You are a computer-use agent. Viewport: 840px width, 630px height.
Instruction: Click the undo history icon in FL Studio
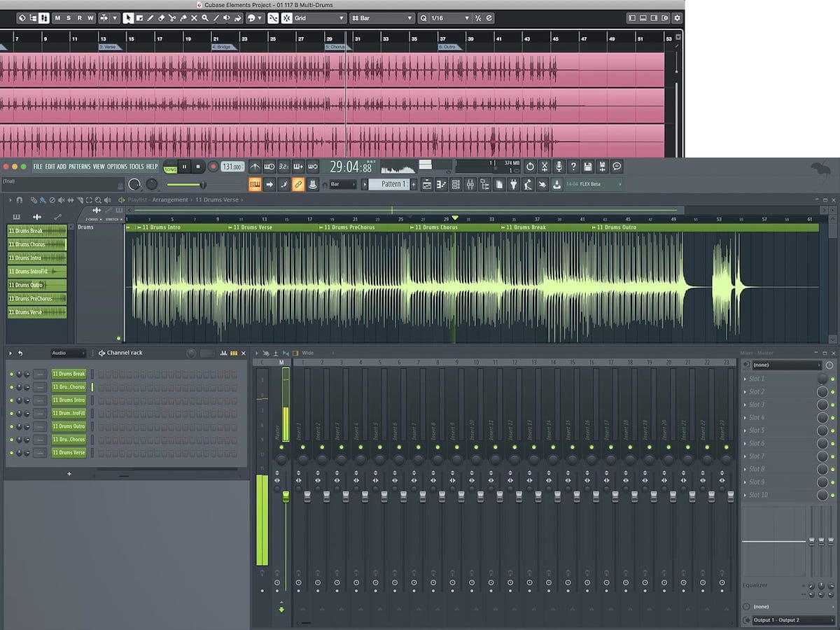(530, 167)
